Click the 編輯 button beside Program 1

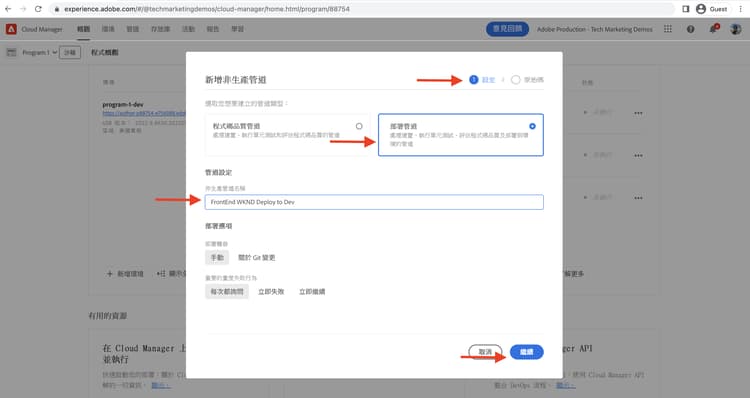click(70, 53)
